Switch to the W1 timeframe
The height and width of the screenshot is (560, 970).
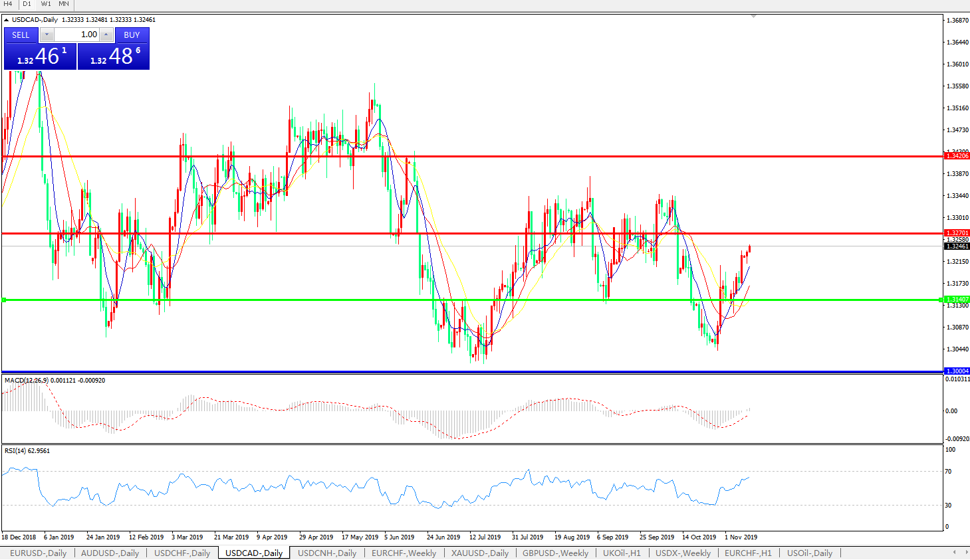tap(46, 4)
